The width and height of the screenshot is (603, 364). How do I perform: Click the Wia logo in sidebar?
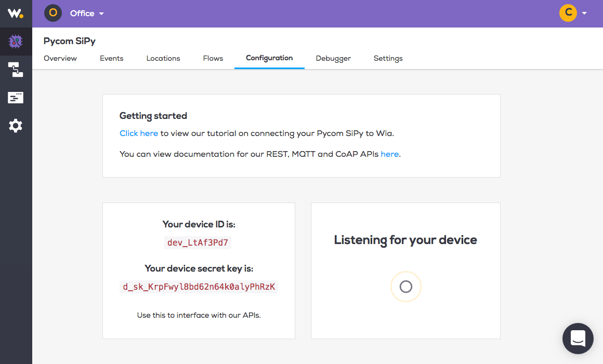(x=16, y=14)
